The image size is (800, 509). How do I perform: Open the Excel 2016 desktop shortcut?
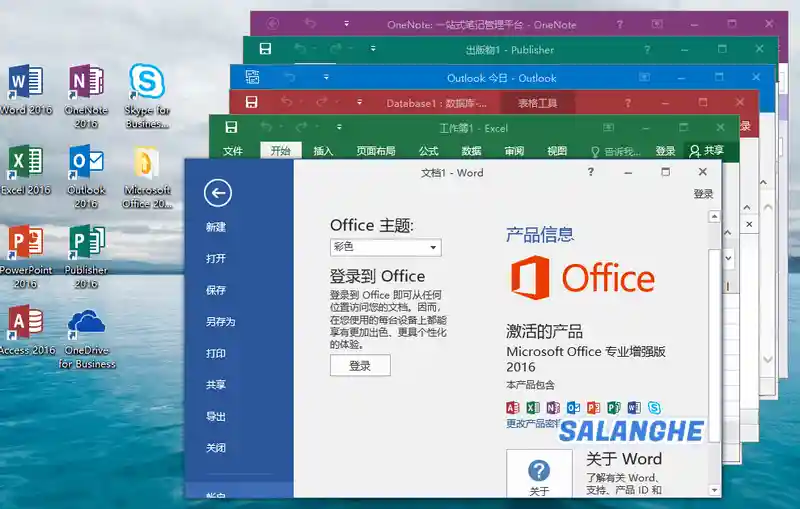click(x=26, y=170)
